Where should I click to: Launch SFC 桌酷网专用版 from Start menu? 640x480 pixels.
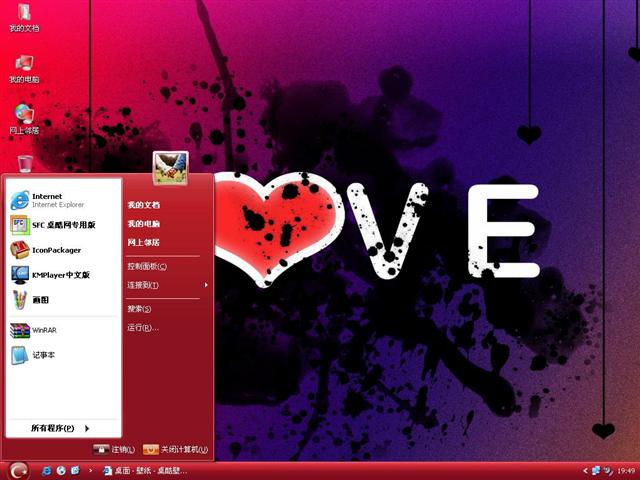click(64, 225)
